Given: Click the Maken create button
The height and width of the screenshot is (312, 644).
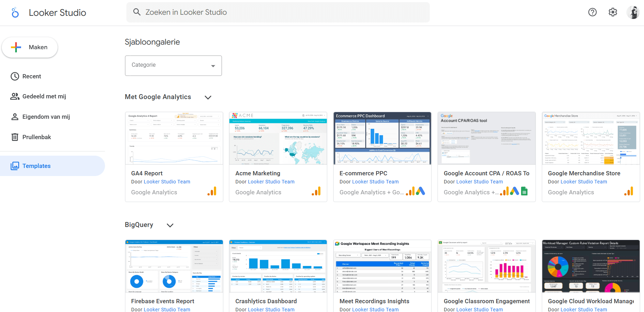Looking at the screenshot, I should 30,47.
